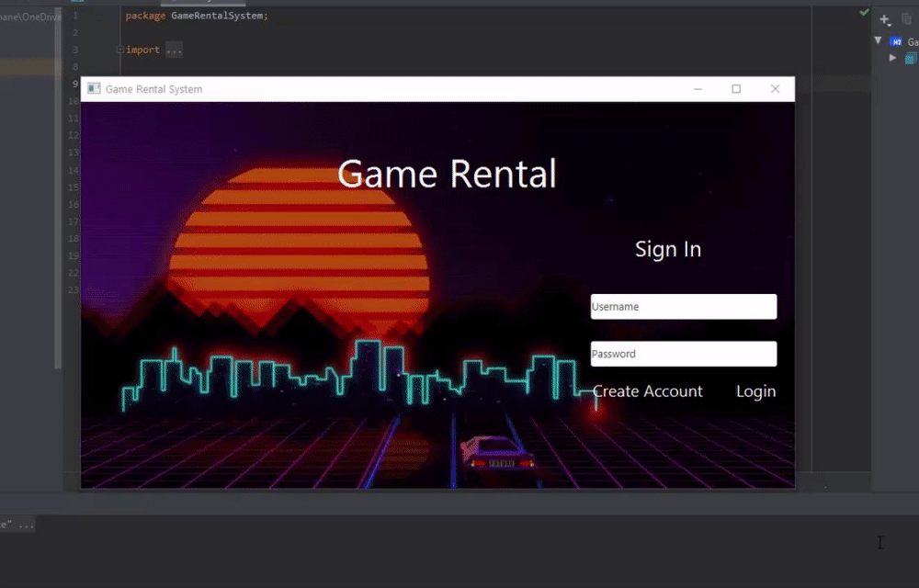Viewport: 919px width, 588px height.
Task: Close the Game Rental System window
Action: pos(775,89)
